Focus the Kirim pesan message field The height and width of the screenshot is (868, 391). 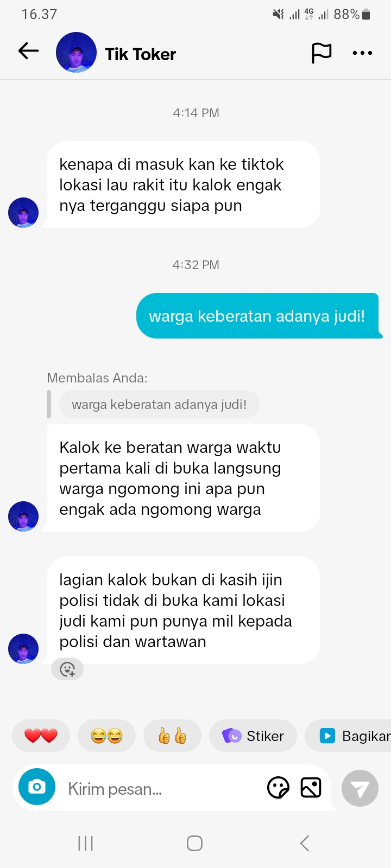coord(163,789)
